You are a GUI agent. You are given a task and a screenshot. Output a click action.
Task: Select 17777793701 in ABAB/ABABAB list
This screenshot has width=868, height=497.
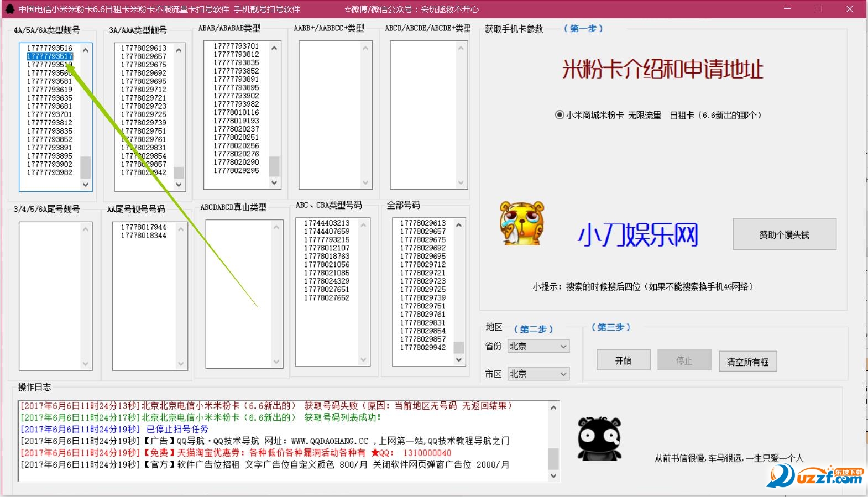(236, 46)
